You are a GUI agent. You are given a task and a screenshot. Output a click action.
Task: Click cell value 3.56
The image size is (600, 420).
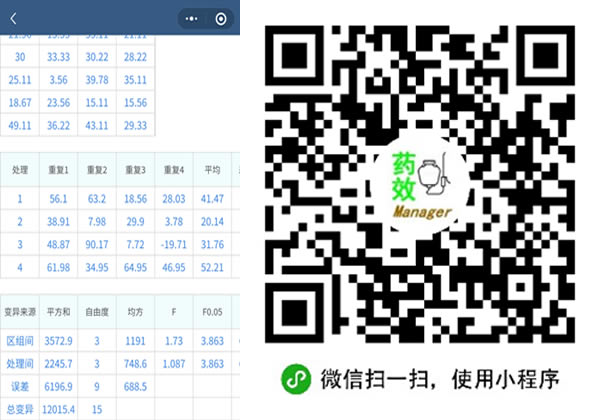click(x=59, y=80)
